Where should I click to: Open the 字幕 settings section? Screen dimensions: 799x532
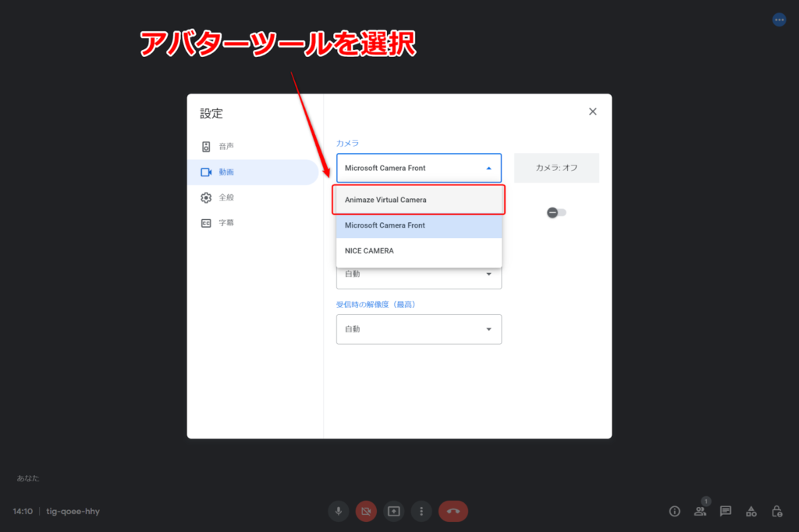coord(226,224)
